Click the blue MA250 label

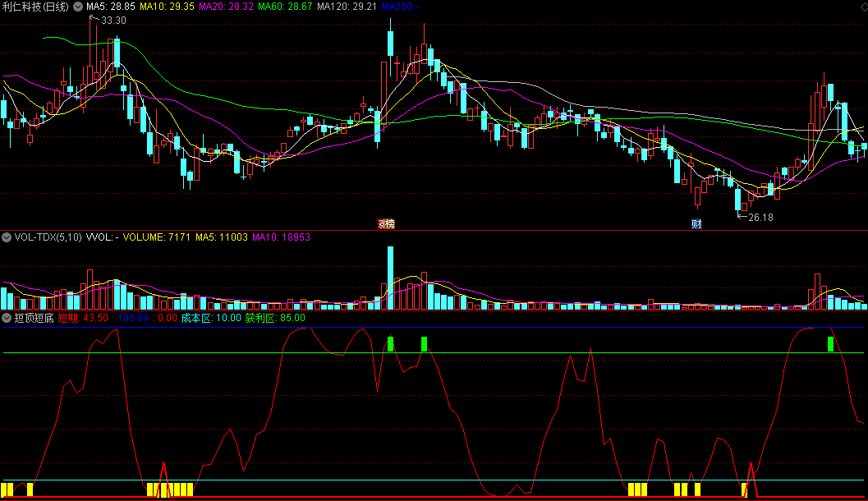click(x=401, y=7)
